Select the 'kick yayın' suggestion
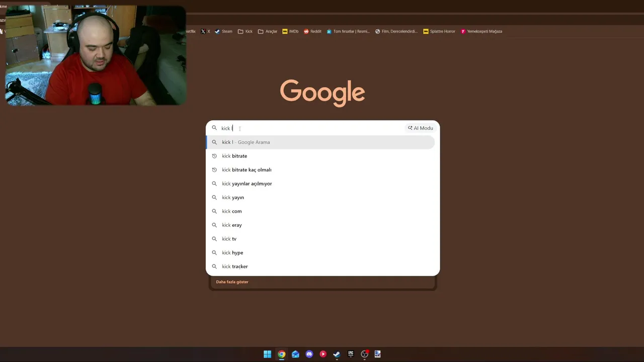Screen dimensions: 644x362 [x=320, y=198]
